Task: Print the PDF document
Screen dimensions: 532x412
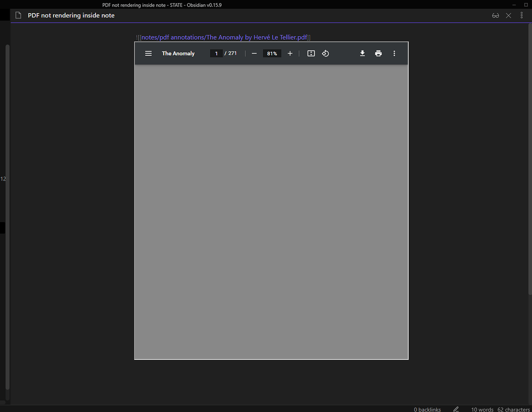Action: click(x=378, y=53)
